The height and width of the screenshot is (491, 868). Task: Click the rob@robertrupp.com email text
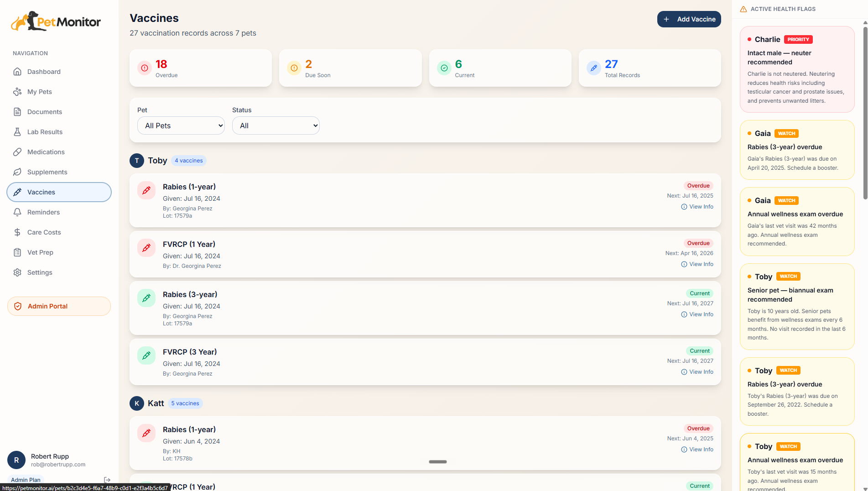pos(58,465)
